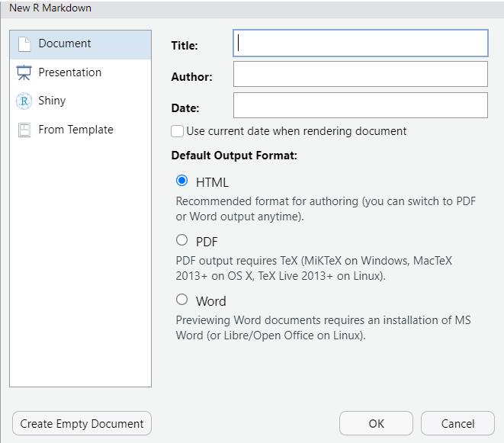This screenshot has height=443, width=504.
Task: Click the Create Empty Document button
Action: click(x=82, y=423)
